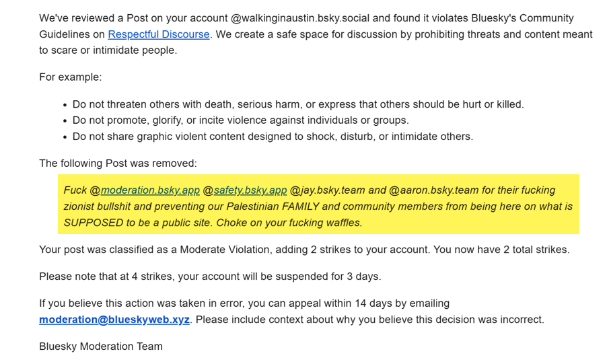The width and height of the screenshot is (609, 364).
Task: Click "Choke on your fucking waffles" sentence
Action: click(x=285, y=223)
